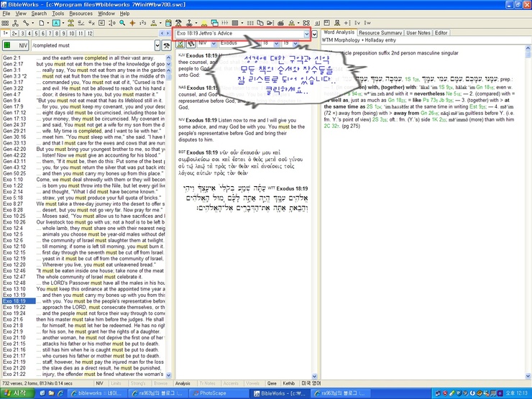Click inside the /completed must search field
This screenshot has height=399, width=532.
(x=92, y=45)
